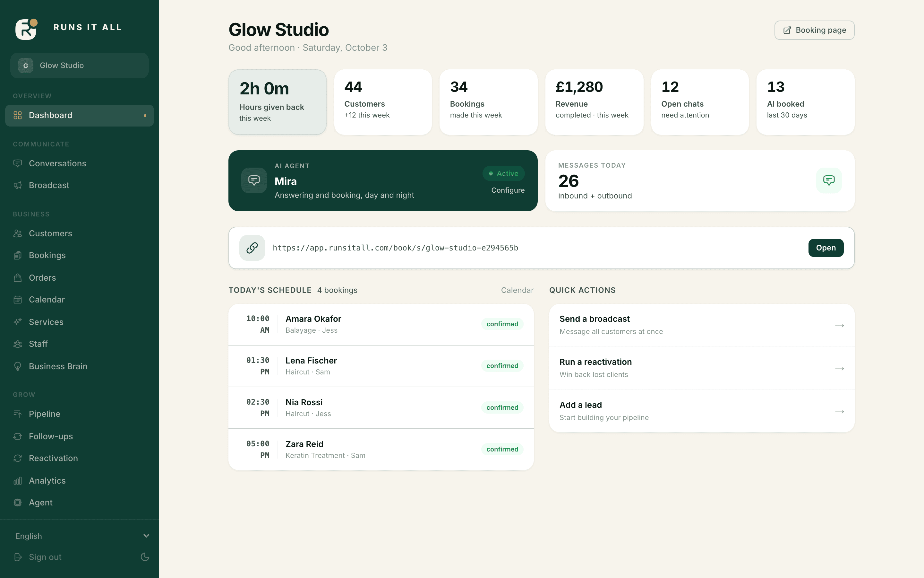This screenshot has width=924, height=578.
Task: Click the Broadcast megaphone icon in sidebar
Action: (x=18, y=185)
